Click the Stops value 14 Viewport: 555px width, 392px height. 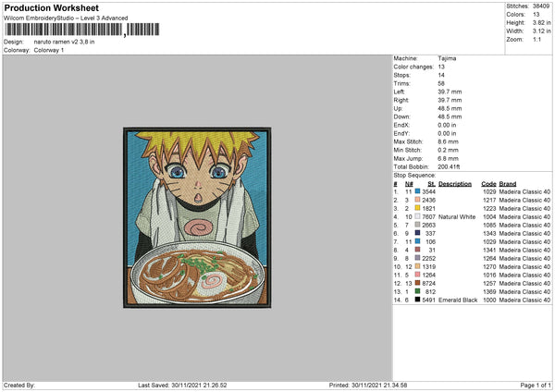point(441,75)
